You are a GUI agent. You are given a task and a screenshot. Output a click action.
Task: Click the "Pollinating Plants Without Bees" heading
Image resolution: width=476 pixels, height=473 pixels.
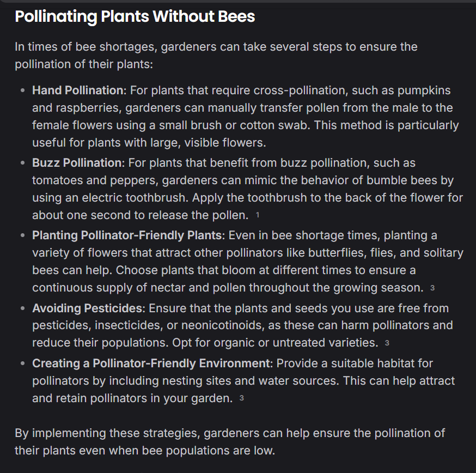tap(135, 16)
